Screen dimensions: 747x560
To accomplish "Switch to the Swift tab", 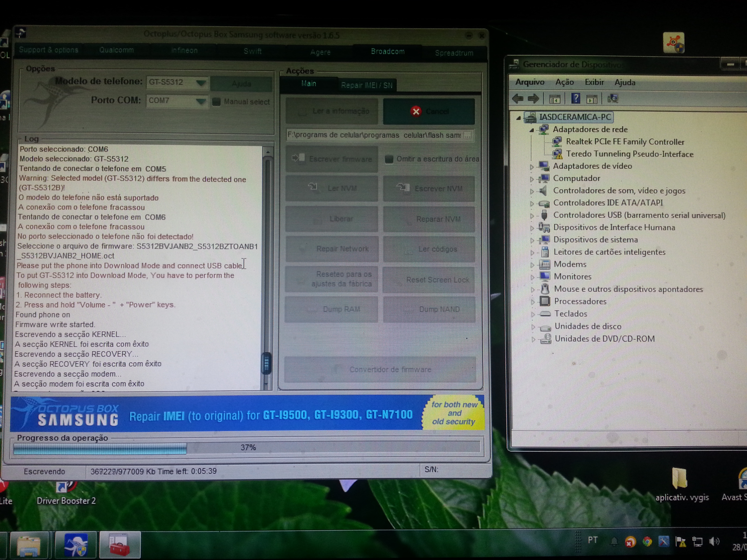I will click(x=253, y=51).
